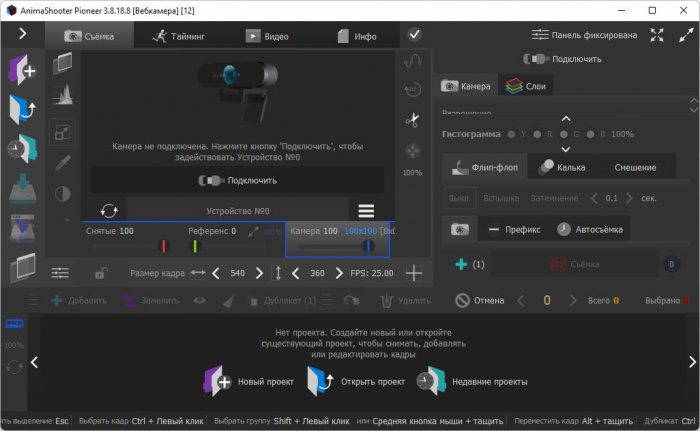Screen dimensions: 700x431
Task: Open the Инфо tab
Action: pos(356,36)
